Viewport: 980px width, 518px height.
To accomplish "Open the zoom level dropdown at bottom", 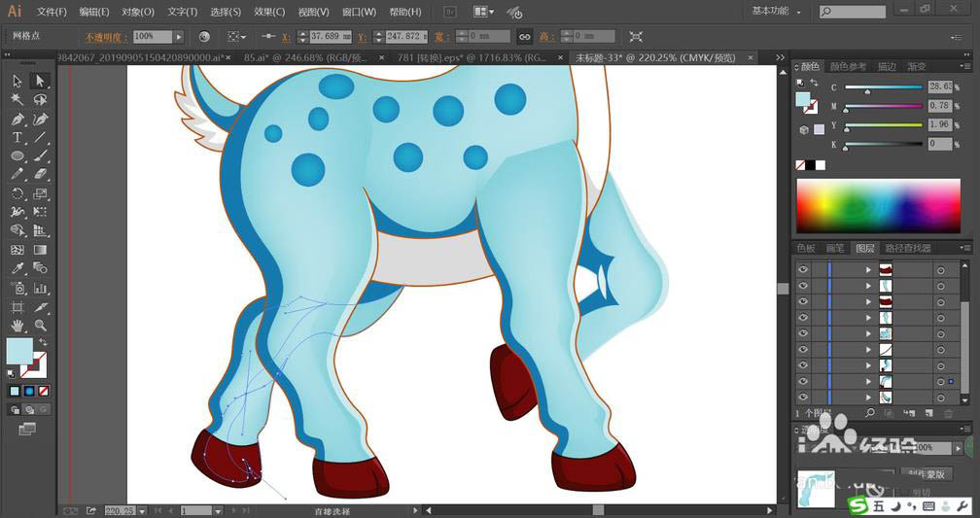I will (x=143, y=511).
